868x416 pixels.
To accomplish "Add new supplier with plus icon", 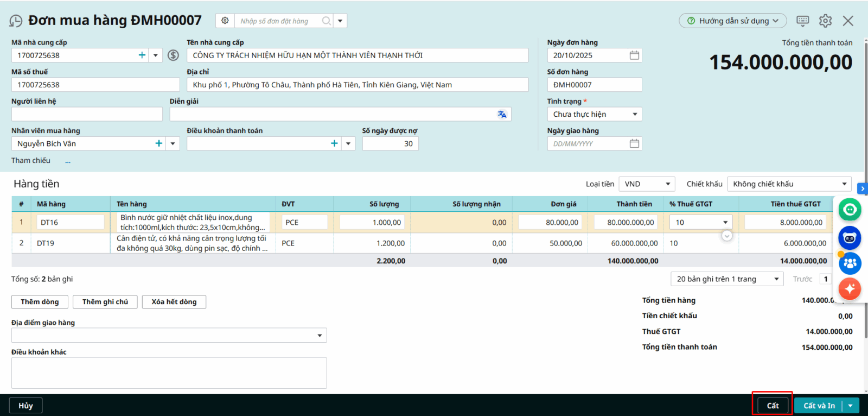I will click(142, 55).
